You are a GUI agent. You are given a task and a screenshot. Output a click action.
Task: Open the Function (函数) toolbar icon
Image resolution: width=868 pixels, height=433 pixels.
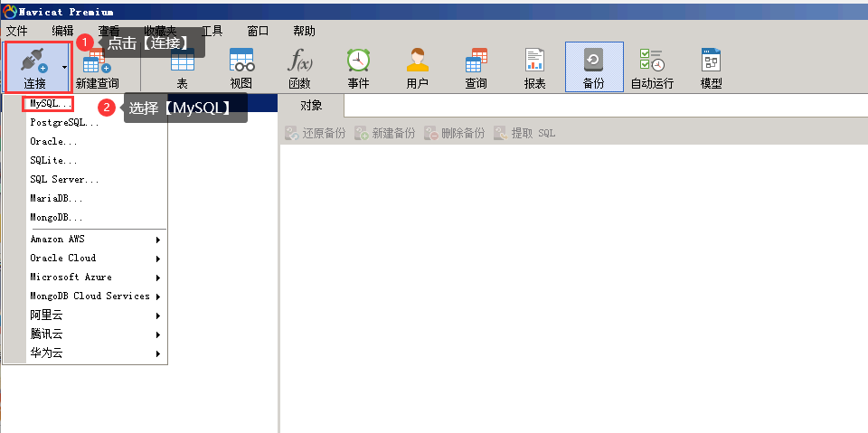click(x=299, y=60)
